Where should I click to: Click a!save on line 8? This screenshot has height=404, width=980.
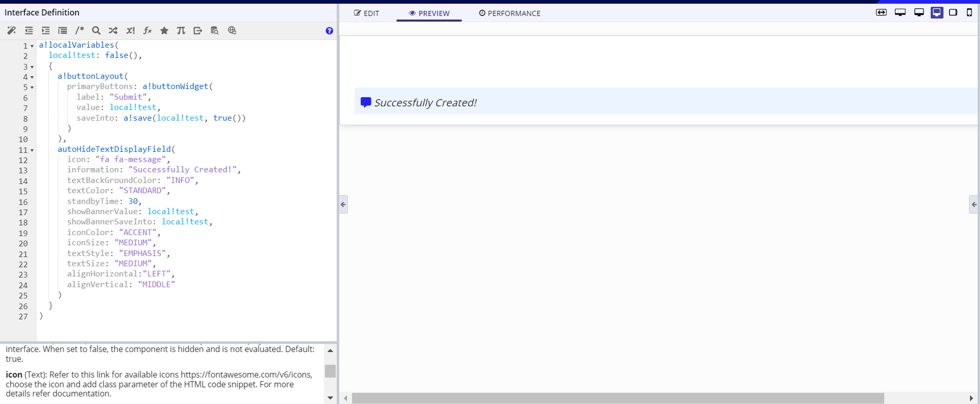[137, 118]
